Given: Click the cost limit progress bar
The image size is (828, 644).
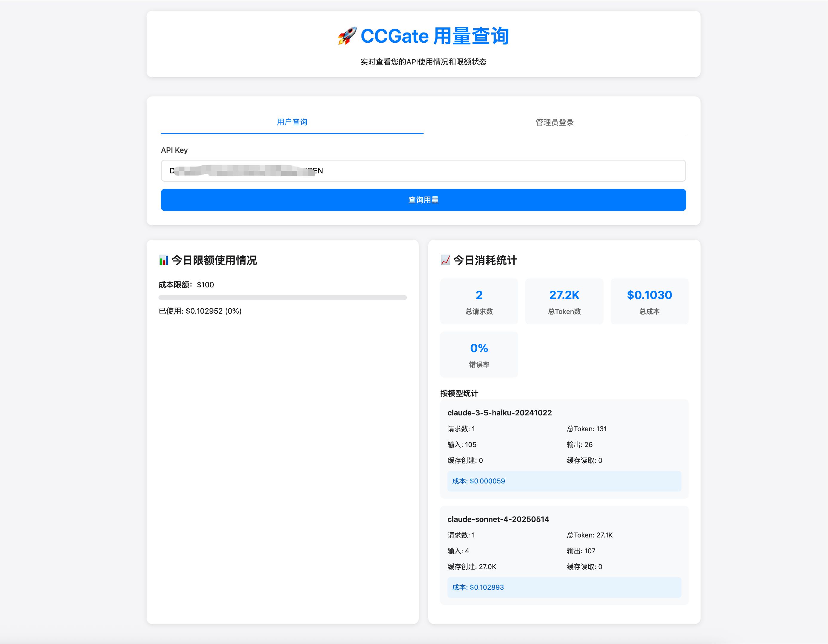Looking at the screenshot, I should click(x=282, y=298).
